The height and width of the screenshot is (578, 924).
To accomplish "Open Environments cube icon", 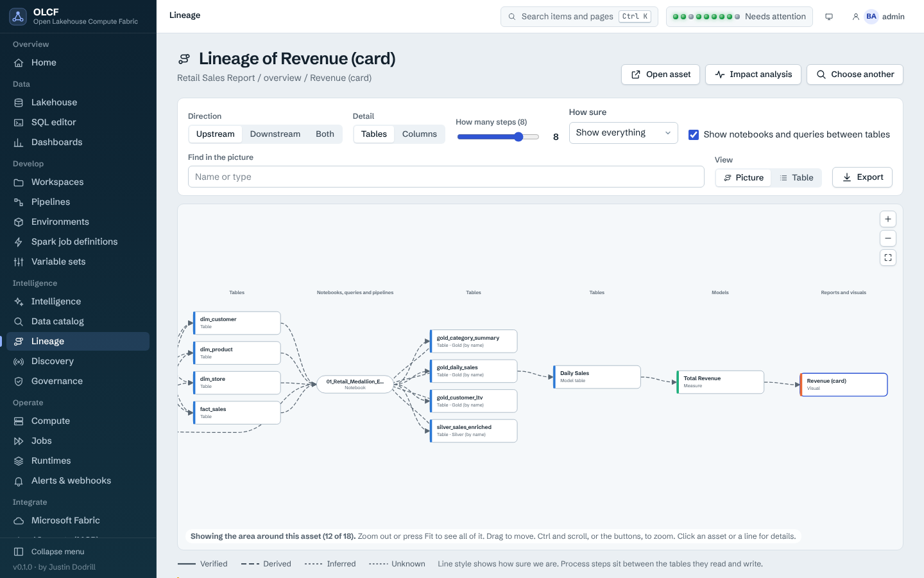I will 19,222.
